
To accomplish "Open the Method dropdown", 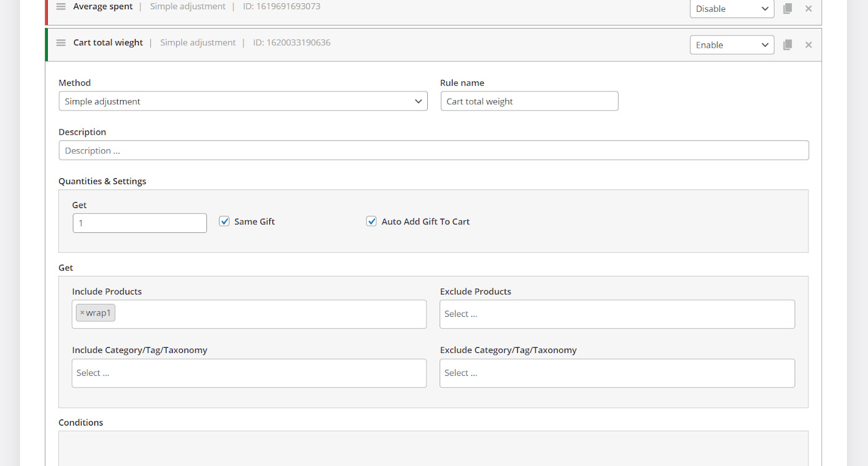I will tap(242, 101).
